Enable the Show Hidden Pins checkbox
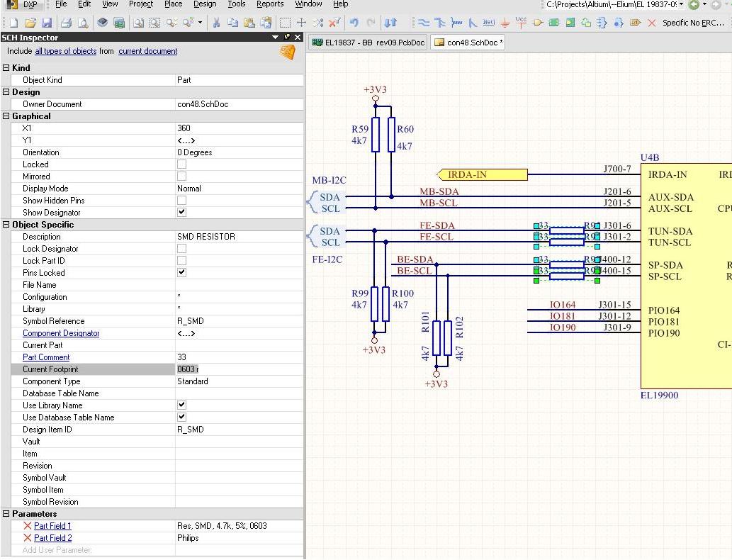Image resolution: width=732 pixels, height=560 pixels. (181, 201)
